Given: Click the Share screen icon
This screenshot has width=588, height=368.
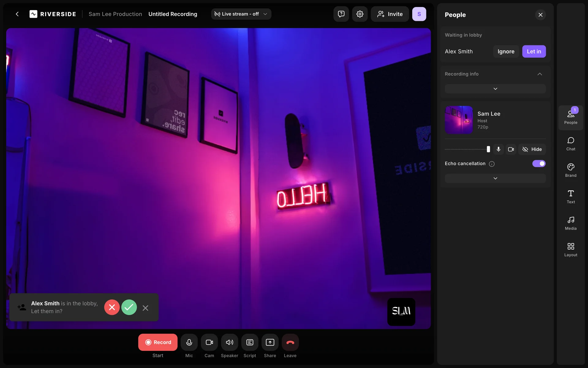Looking at the screenshot, I should click(270, 342).
